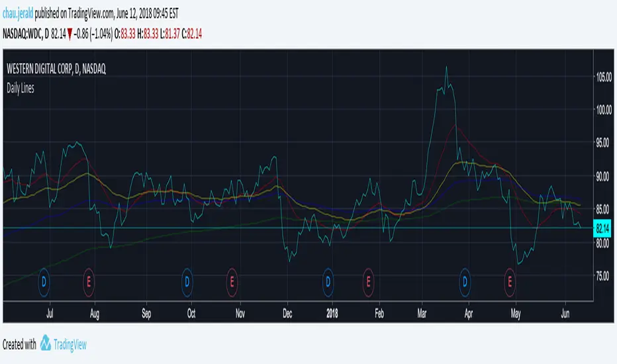Open the TradingView text link
617x364 pixels.
70,345
